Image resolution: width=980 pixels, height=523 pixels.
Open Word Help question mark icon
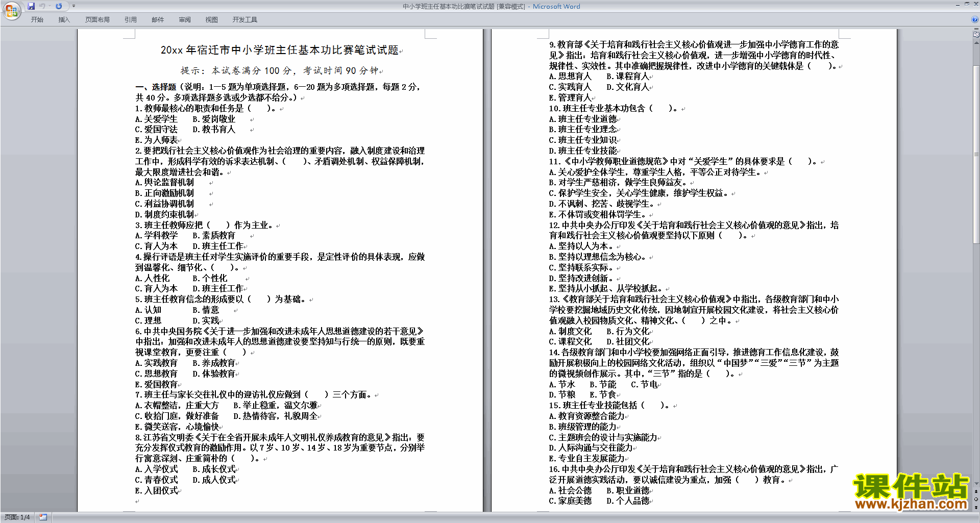[975, 20]
